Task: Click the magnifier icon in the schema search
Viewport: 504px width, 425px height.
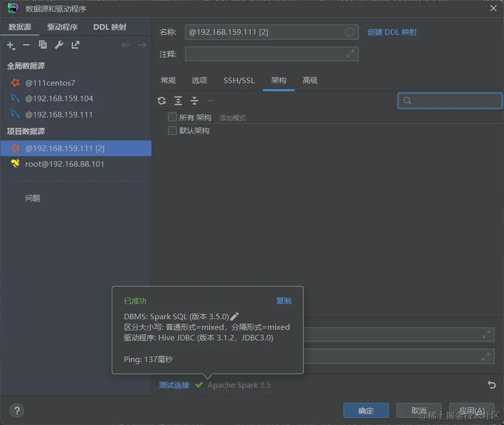Action: (x=407, y=101)
